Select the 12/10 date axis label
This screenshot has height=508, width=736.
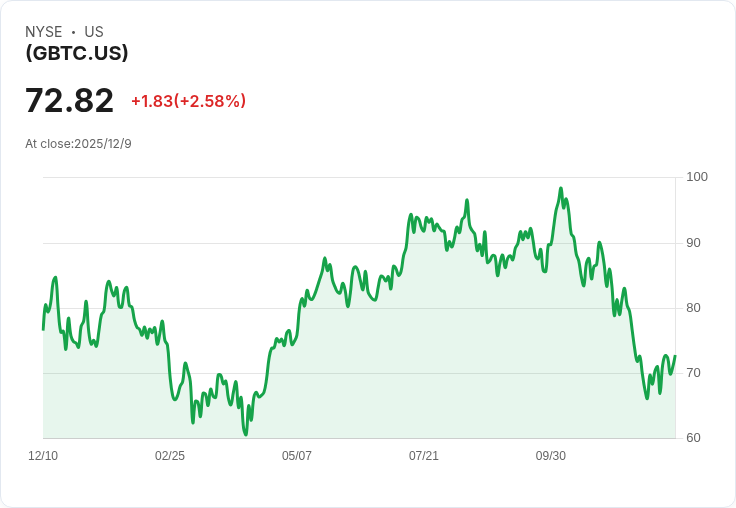coord(43,456)
